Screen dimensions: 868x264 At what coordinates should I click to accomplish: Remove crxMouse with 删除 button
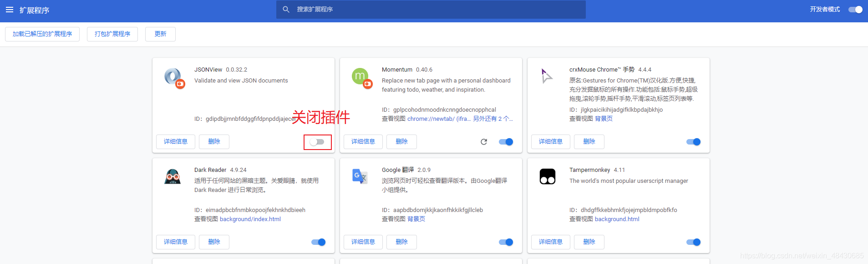click(589, 142)
